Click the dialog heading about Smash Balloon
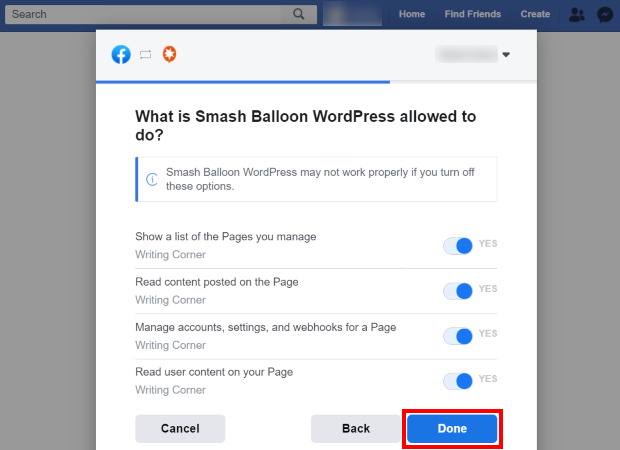Screen dimensions: 620x450 pyautogui.click(x=305, y=125)
